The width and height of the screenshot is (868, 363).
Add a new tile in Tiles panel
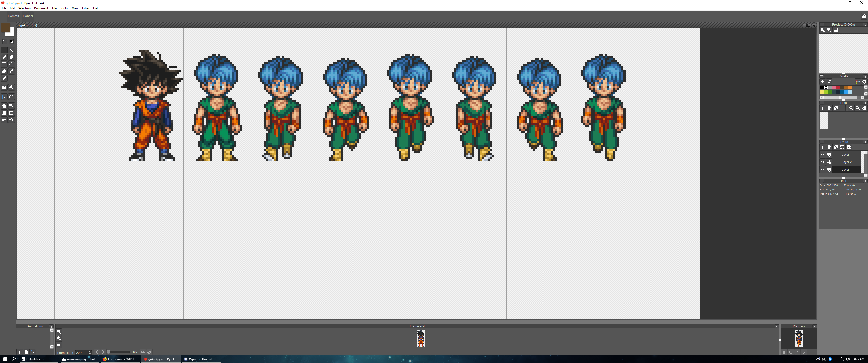point(823,108)
